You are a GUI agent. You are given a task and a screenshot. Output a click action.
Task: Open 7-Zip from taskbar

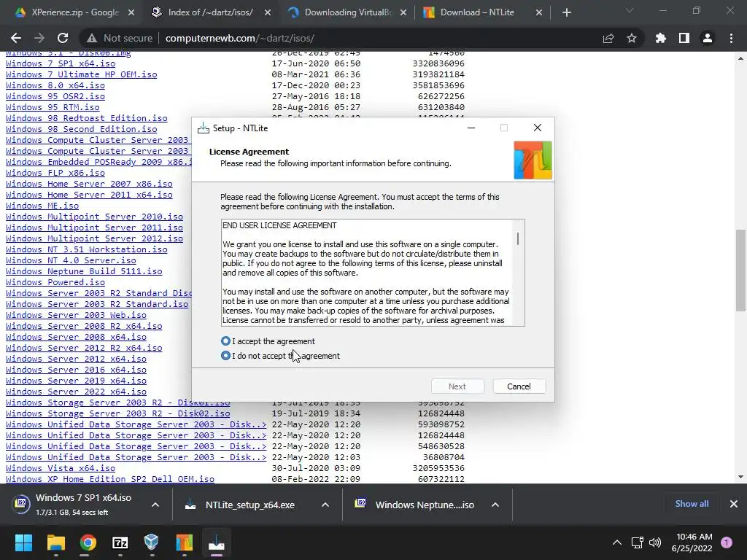(x=120, y=542)
